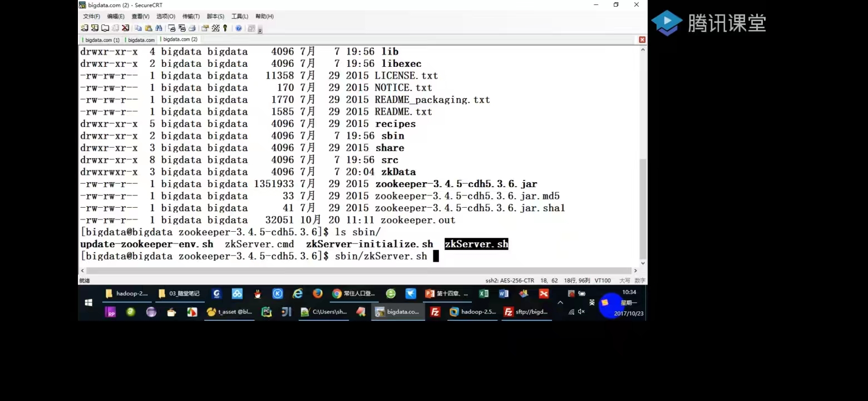The height and width of the screenshot is (401, 868).
Task: Click the Print Screen toolbar icon
Action: [x=172, y=28]
